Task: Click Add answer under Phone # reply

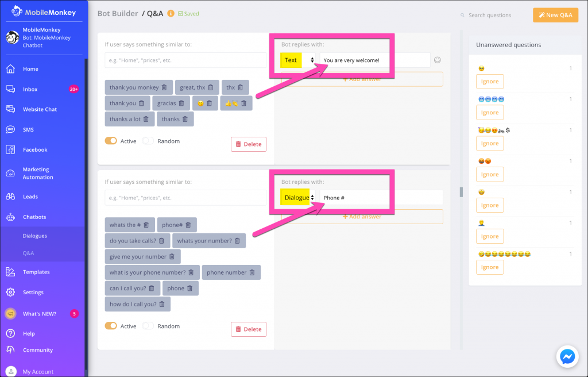Action: pos(362,217)
